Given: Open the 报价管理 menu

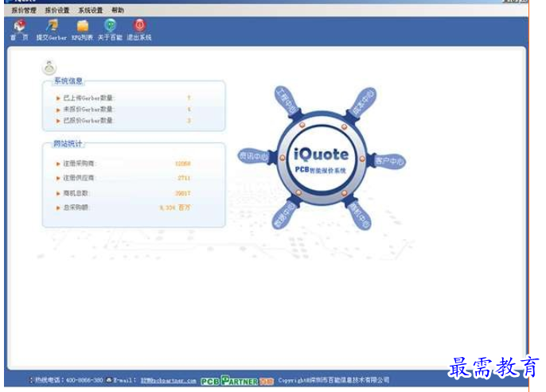Looking at the screenshot, I should tap(24, 10).
